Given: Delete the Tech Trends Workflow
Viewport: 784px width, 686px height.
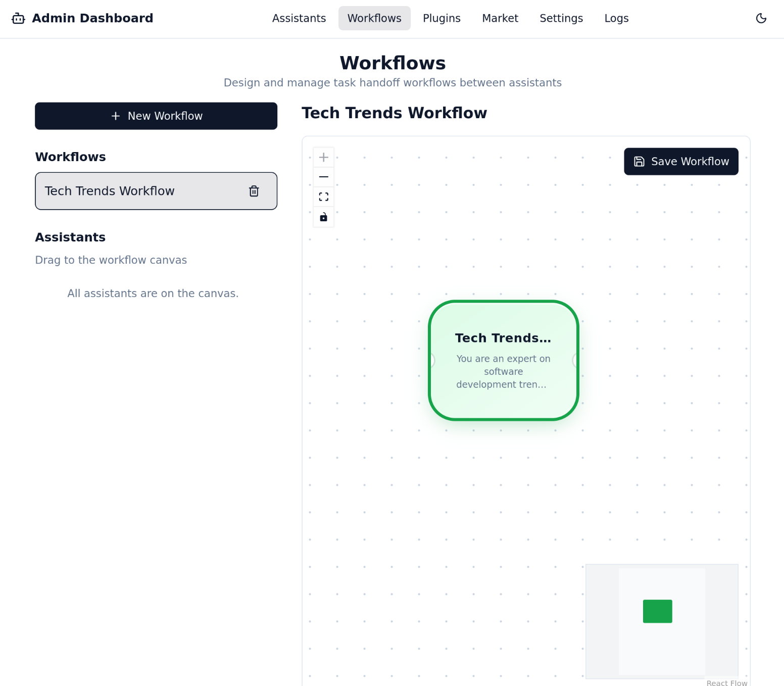Looking at the screenshot, I should coord(254,191).
